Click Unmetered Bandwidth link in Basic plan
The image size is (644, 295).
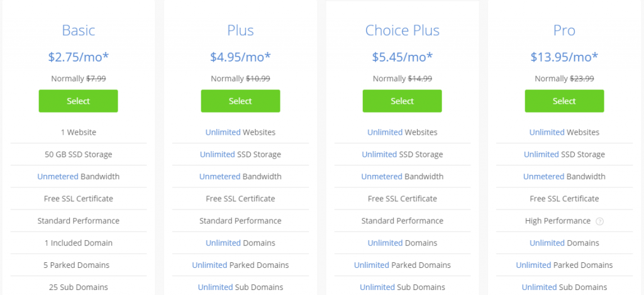pyautogui.click(x=55, y=177)
